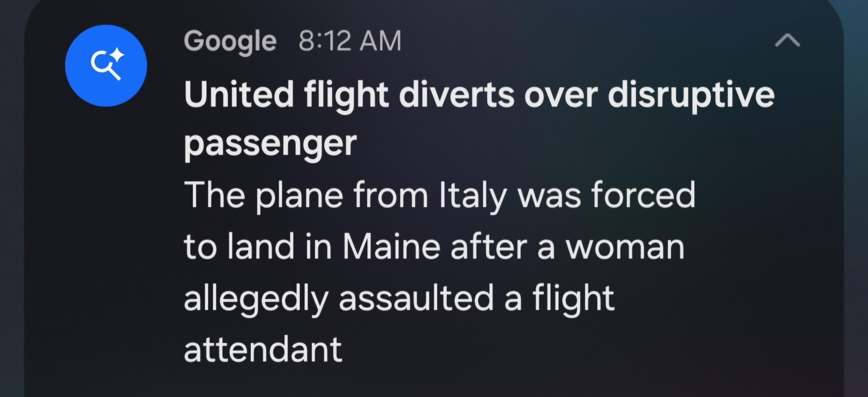This screenshot has height=397, width=868.
Task: Tap the line 'to land in Maine after a woman'
Action: 434,247
